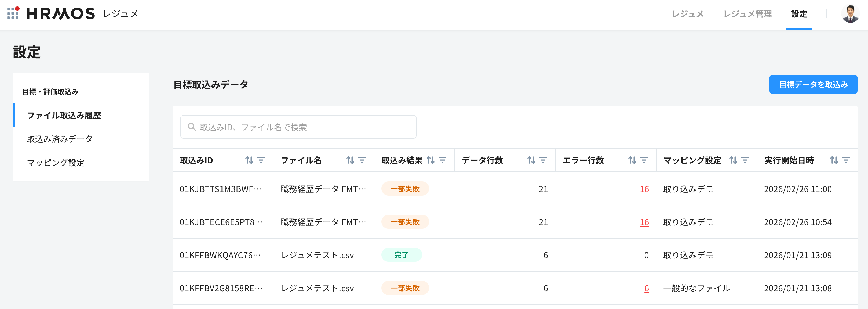Screen dimensions: 868x309
Task: Focus the 取込みID search field
Action: [x=298, y=127]
